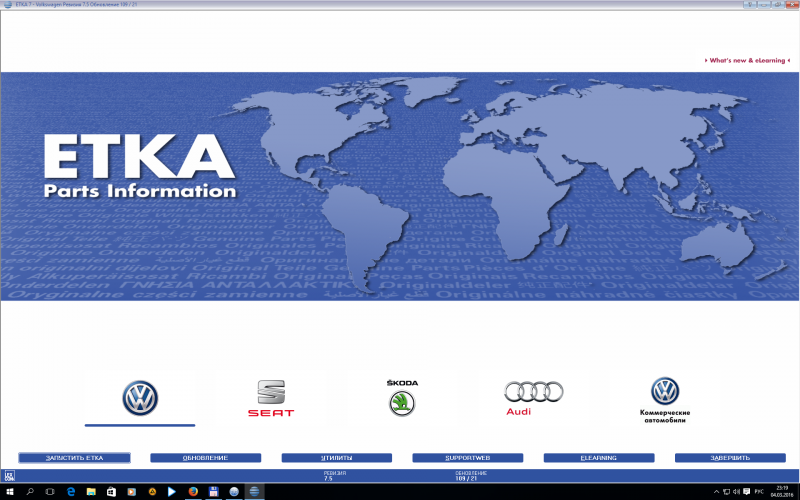The width and height of the screenshot is (800, 500).
Task: Open the Windows Start menu
Action: click(10, 492)
